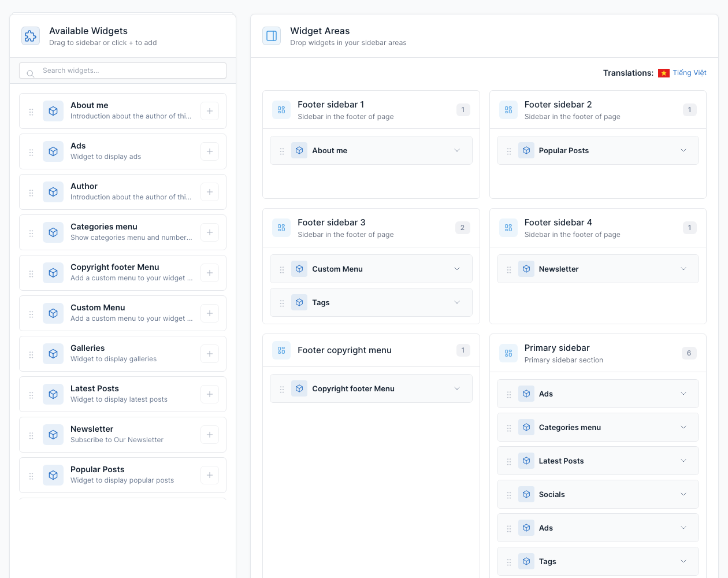The image size is (728, 578).
Task: Expand Newsletter widget in Footer sidebar 4
Action: tap(684, 269)
